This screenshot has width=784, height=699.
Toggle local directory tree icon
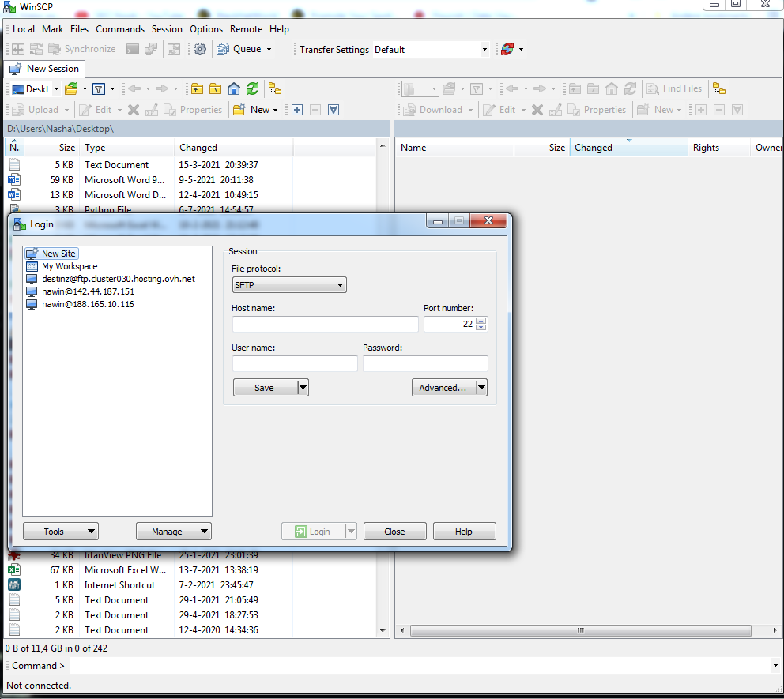pyautogui.click(x=274, y=89)
